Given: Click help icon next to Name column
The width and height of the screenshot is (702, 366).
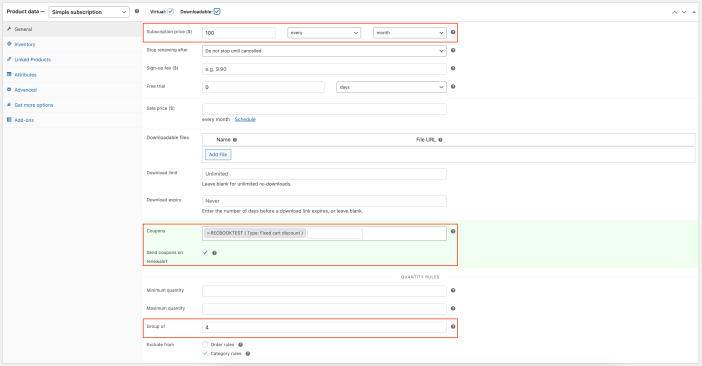Looking at the screenshot, I should click(x=235, y=140).
